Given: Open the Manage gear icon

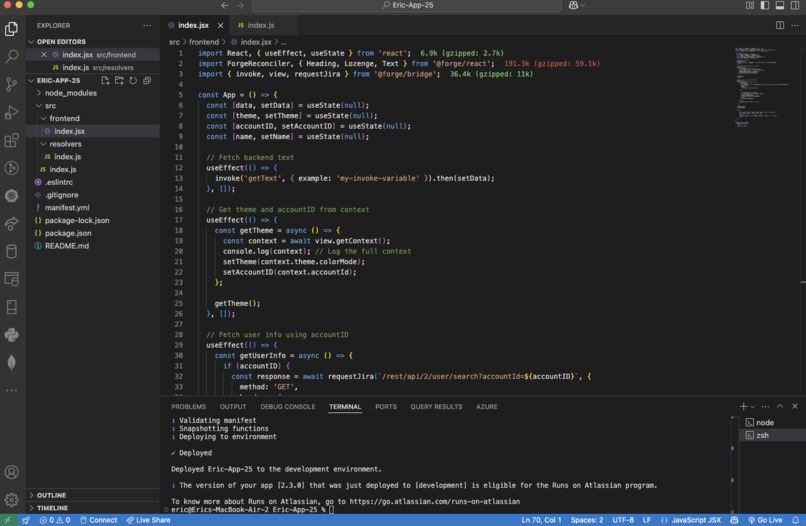Looking at the screenshot, I should pos(11,499).
